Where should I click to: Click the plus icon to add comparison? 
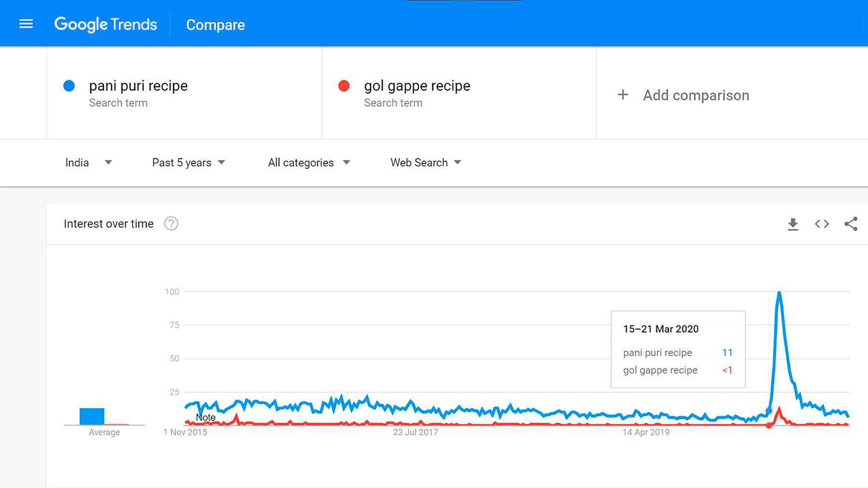click(x=623, y=95)
